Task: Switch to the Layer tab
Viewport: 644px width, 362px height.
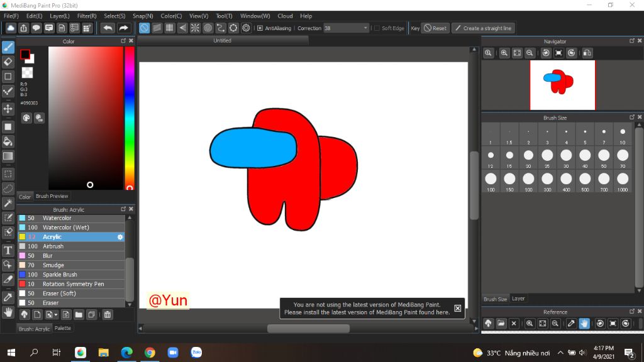Action: tap(518, 299)
